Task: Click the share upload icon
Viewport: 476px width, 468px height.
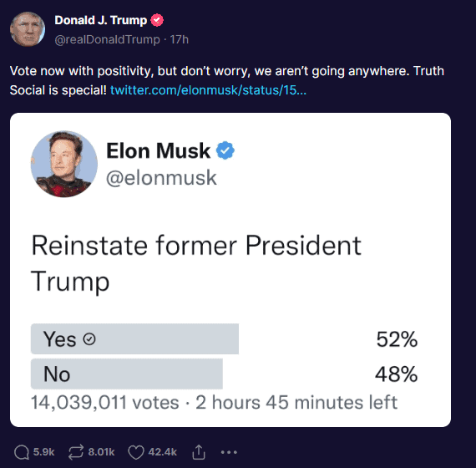Action: click(199, 452)
